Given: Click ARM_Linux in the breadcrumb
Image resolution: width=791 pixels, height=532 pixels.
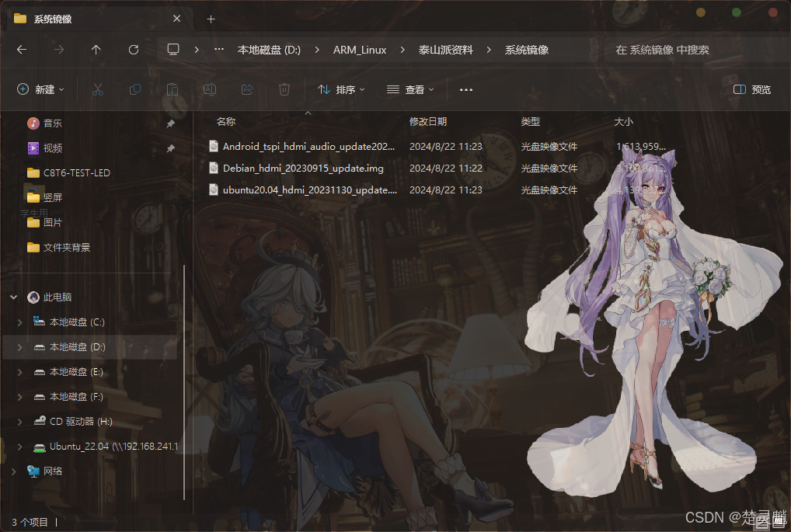Looking at the screenshot, I should [x=360, y=50].
